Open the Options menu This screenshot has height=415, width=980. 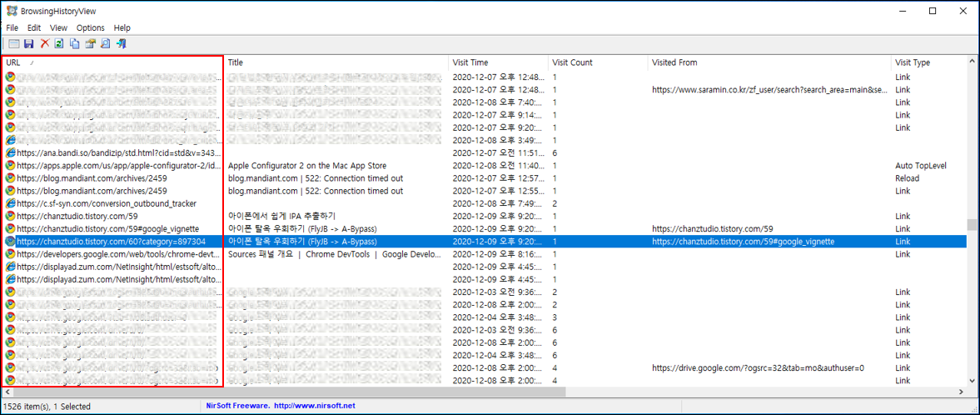click(x=91, y=27)
